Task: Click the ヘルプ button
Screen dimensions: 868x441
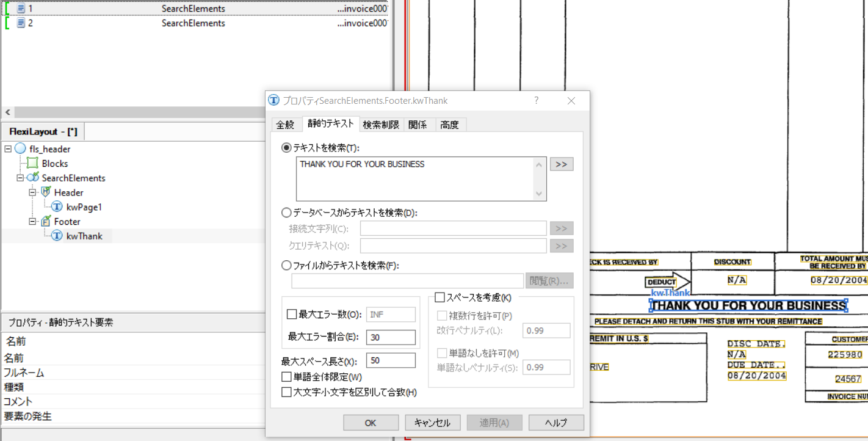Action: [x=556, y=423]
